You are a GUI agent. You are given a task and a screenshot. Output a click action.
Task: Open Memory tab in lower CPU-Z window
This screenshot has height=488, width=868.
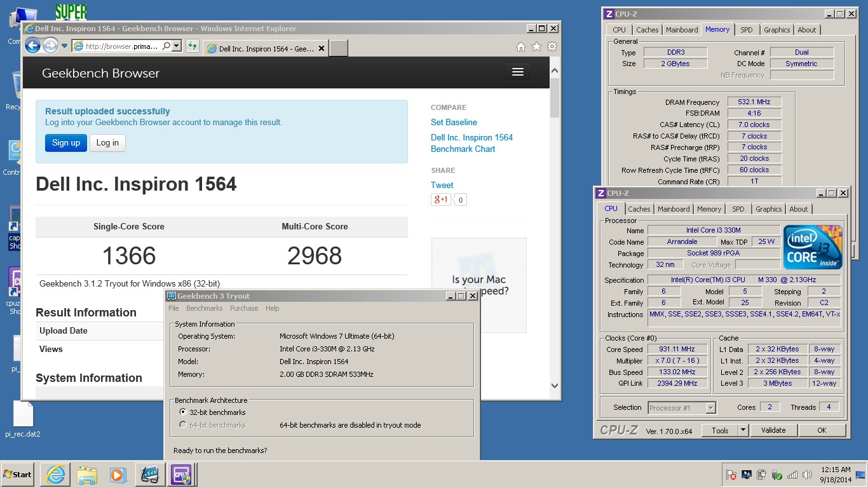pos(709,209)
